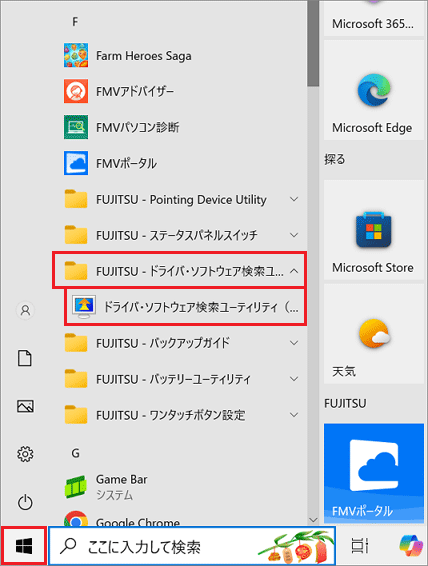Expand FUJITSU - バッテリーユーティリティ chevron
Image resolution: width=428 pixels, height=566 pixels.
point(294,379)
